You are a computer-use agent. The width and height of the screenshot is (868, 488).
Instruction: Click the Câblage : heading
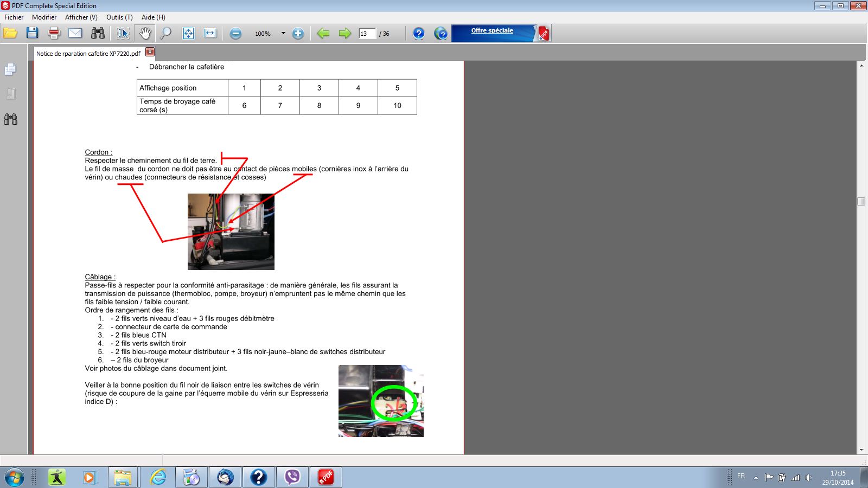pos(100,277)
